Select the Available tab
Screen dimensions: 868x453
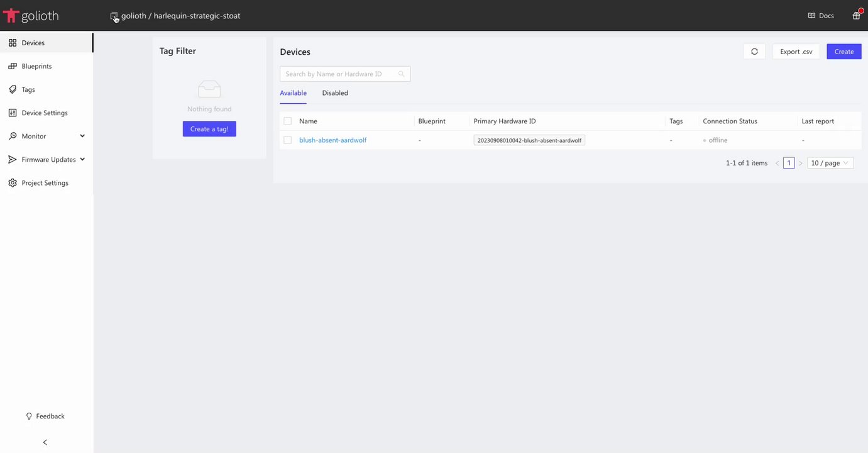click(293, 93)
